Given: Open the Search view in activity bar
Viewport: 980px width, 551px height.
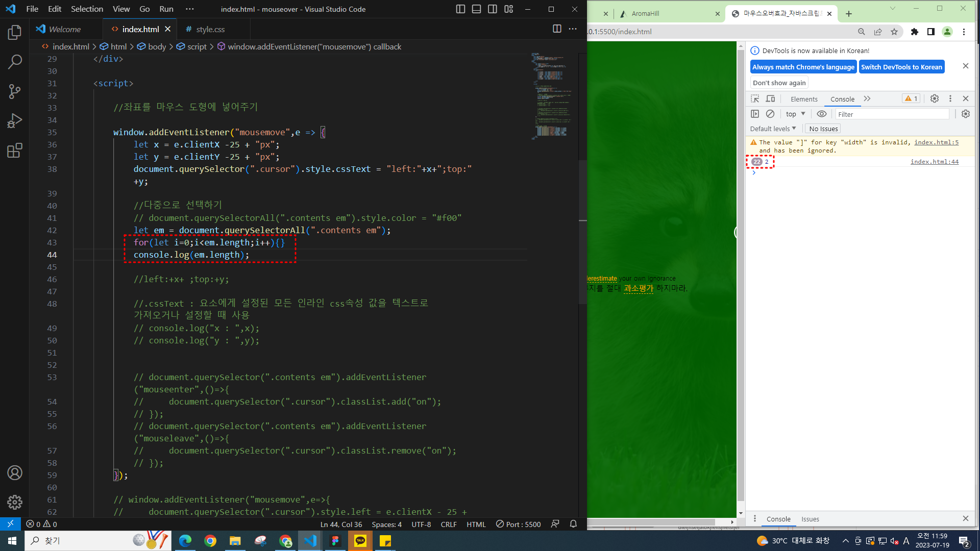Looking at the screenshot, I should (14, 62).
